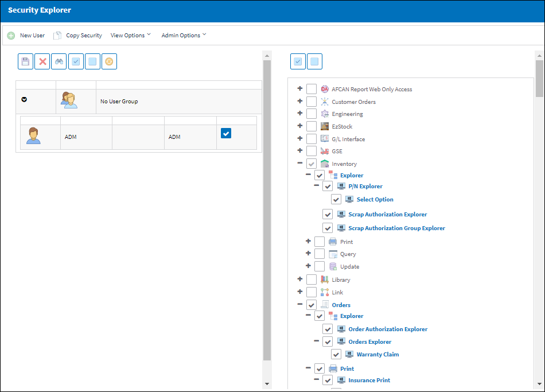Collapse the P/N Explorer node
Image resolution: width=545 pixels, height=392 pixels.
316,185
